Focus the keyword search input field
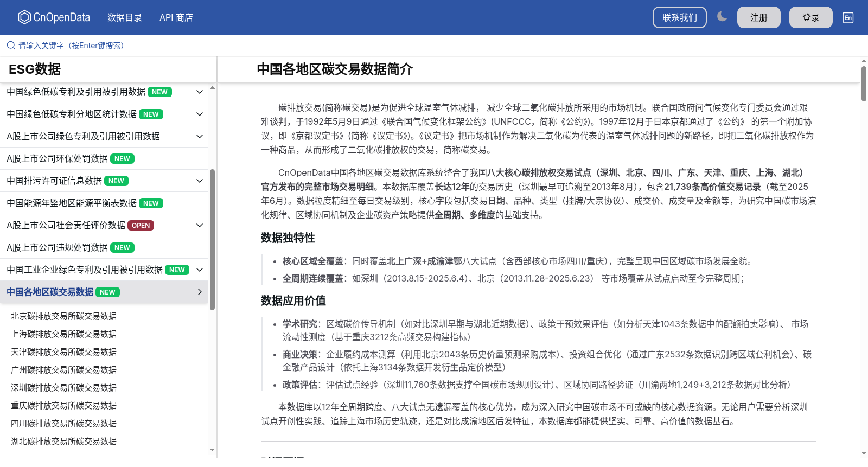Viewport: 868px width, 467px height. point(434,46)
